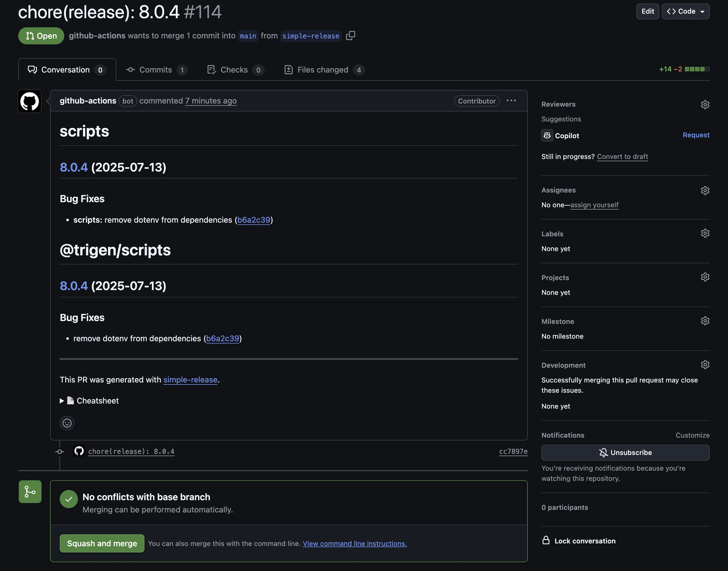This screenshot has width=728, height=571.
Task: Open the Reviewers settings gear
Action: coord(705,104)
